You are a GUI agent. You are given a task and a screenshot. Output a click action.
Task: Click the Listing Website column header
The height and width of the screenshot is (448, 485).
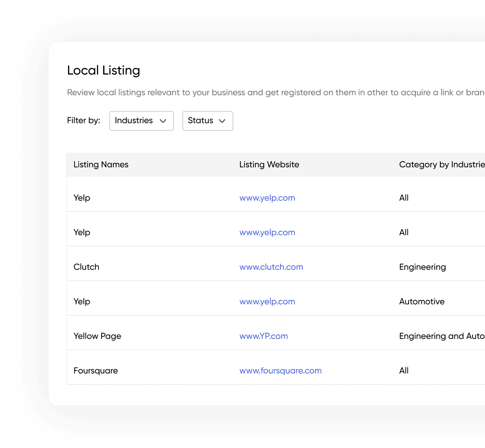point(269,165)
